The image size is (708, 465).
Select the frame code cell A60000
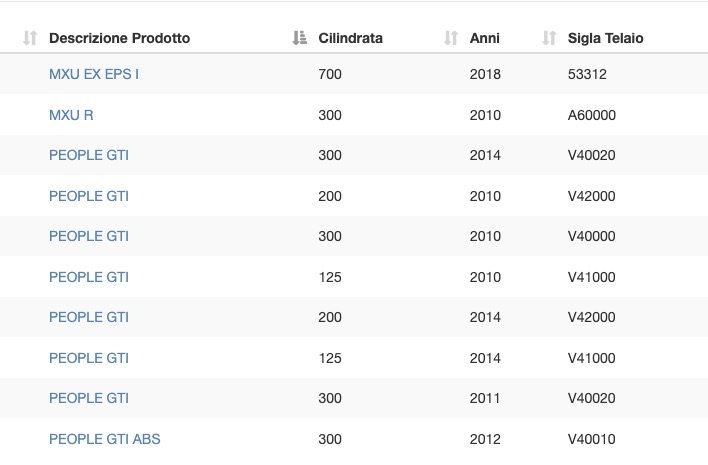click(592, 115)
